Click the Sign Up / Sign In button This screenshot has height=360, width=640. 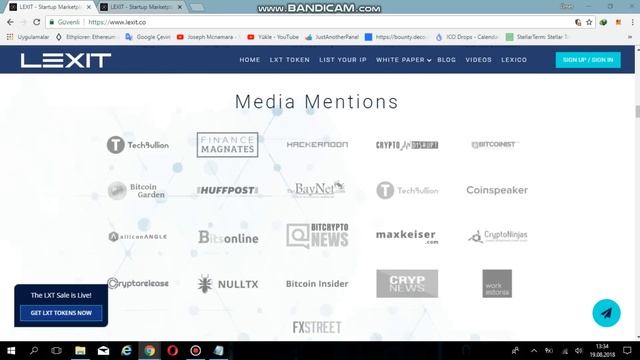[x=588, y=60]
